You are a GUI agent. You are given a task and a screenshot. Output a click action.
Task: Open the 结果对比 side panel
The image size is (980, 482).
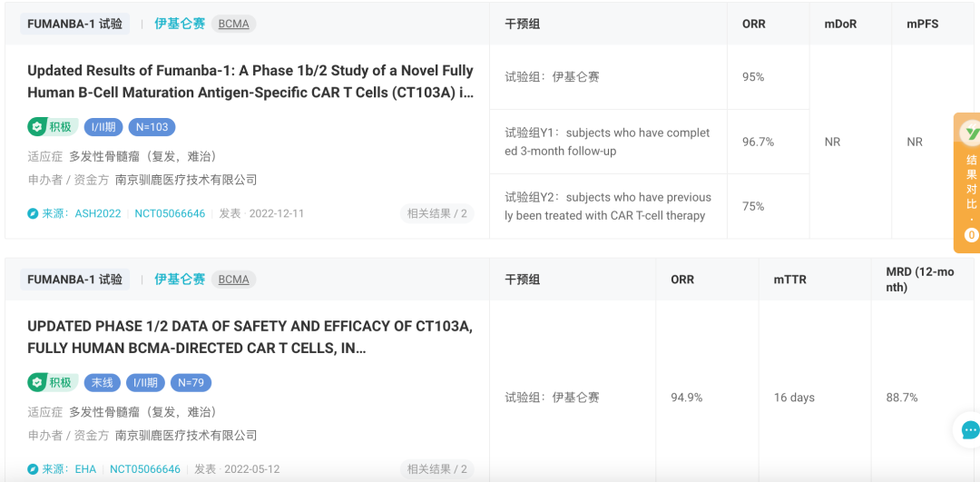point(967,182)
